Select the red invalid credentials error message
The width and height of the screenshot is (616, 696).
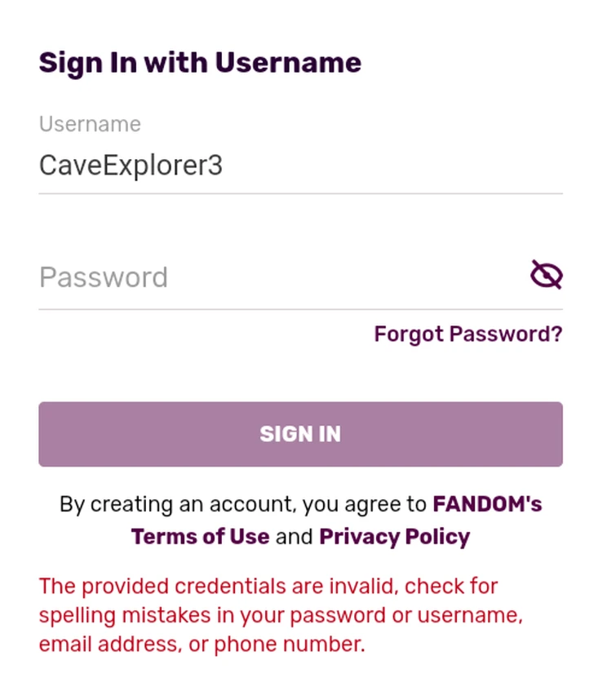[x=281, y=614]
